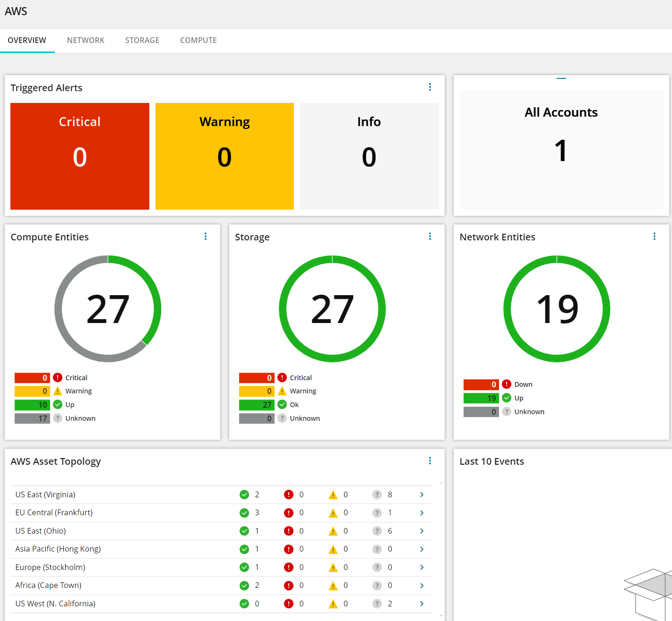Expand the Europe (Stockholm) topology row
672x621 pixels.
pyautogui.click(x=422, y=567)
